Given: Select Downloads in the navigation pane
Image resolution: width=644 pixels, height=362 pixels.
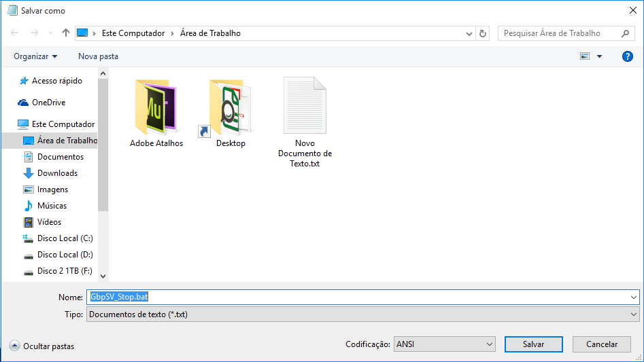Looking at the screenshot, I should (57, 173).
